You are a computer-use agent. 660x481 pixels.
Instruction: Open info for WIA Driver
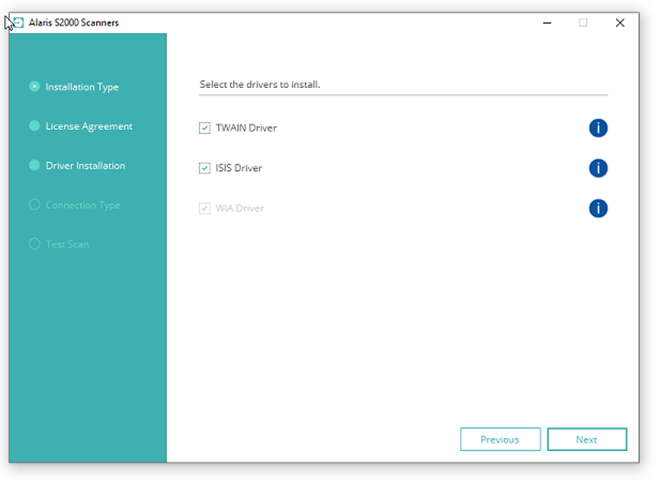pyautogui.click(x=598, y=208)
